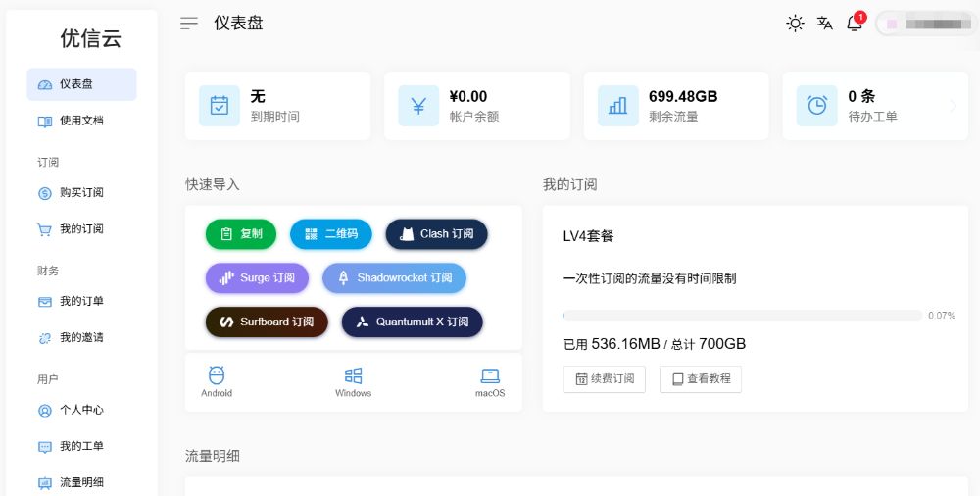The height and width of the screenshot is (496, 980).
Task: Toggle light theme sun icon
Action: coord(795,24)
